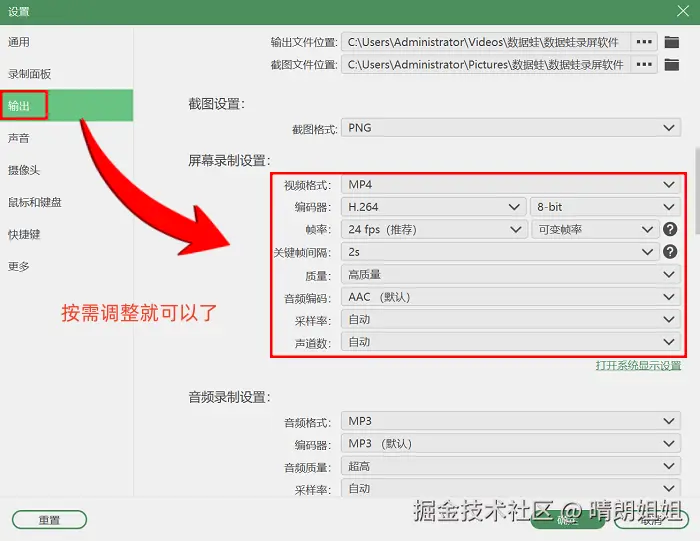Open the 声音 settings section

coord(67,138)
